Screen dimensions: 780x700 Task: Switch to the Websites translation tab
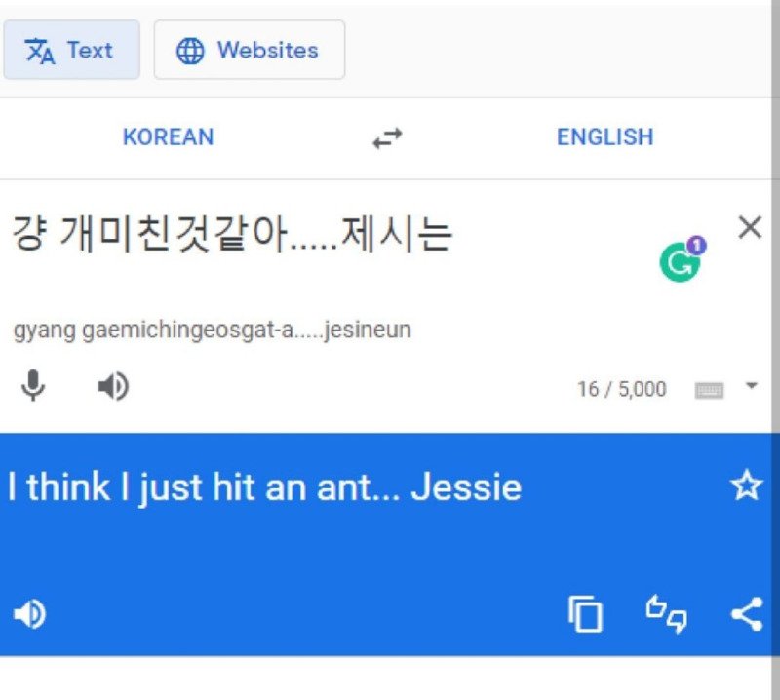coord(250,50)
